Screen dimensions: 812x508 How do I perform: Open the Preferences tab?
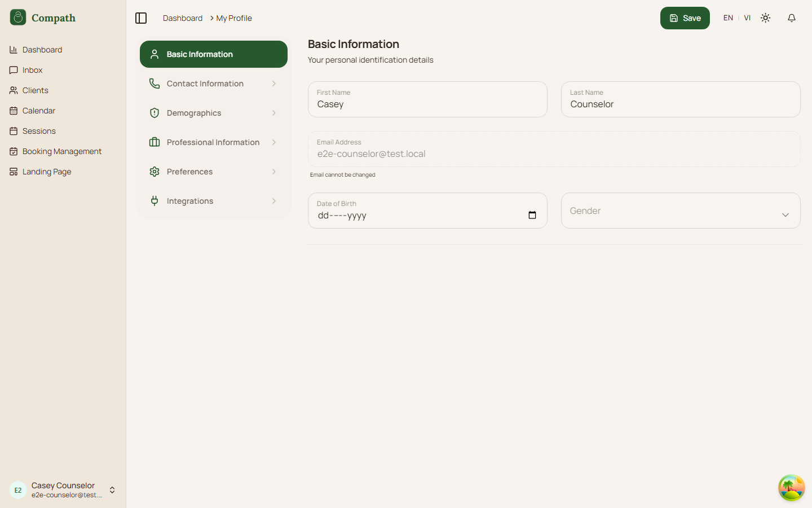pos(189,172)
